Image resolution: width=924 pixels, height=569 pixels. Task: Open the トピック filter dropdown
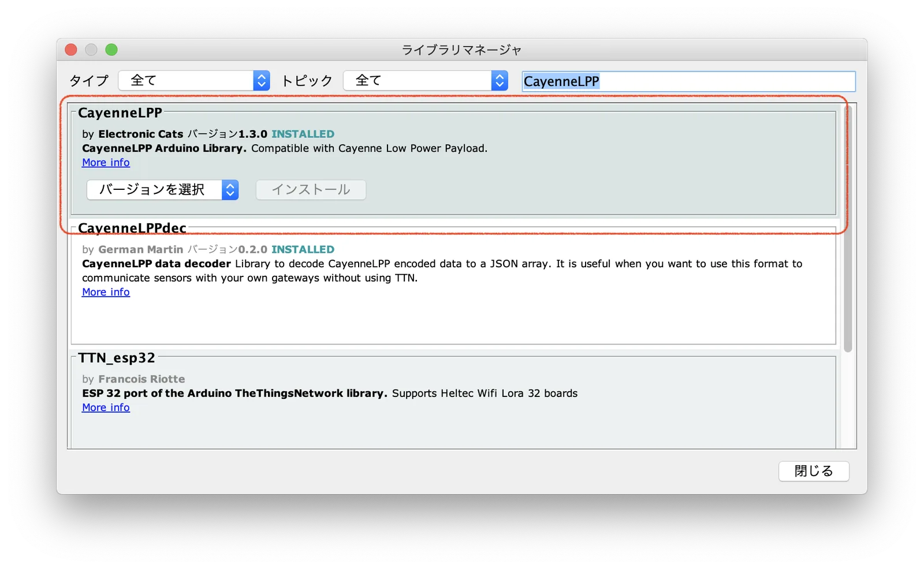coord(426,81)
